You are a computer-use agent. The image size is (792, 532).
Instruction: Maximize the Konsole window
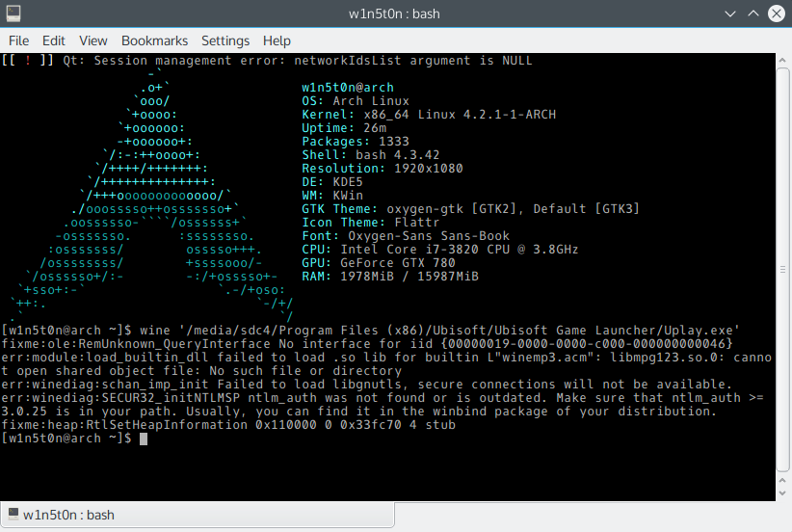753,13
